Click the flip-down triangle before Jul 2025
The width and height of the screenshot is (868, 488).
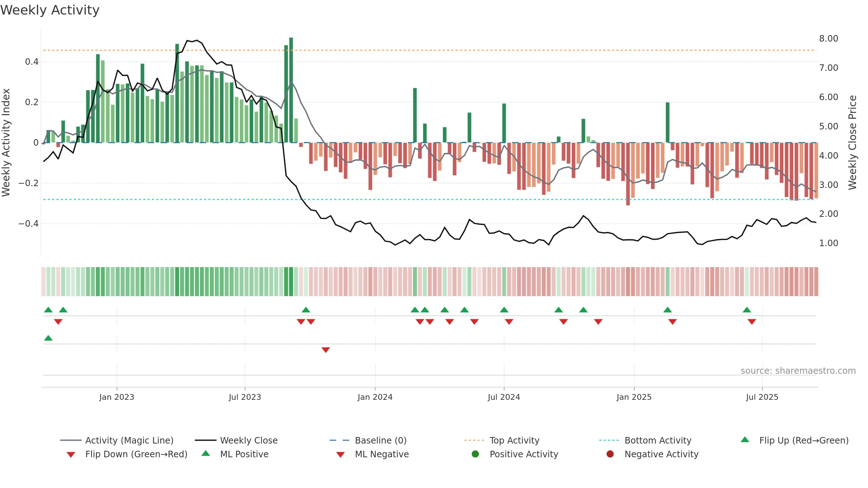tap(752, 322)
